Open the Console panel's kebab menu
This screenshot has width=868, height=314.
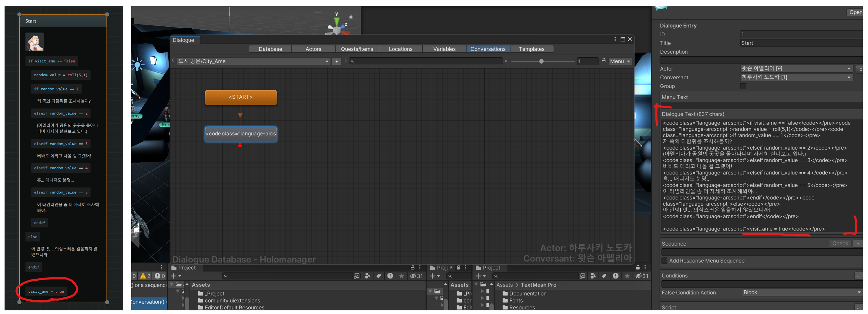point(161,268)
